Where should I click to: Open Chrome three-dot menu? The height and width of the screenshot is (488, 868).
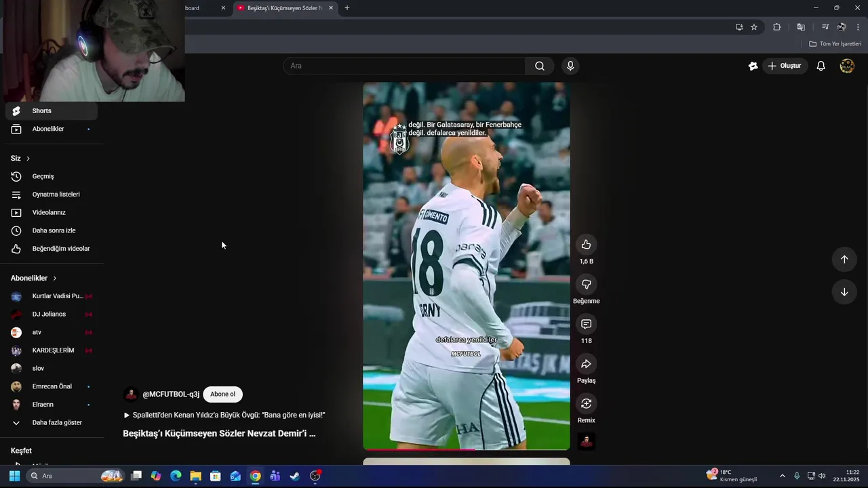point(858,27)
